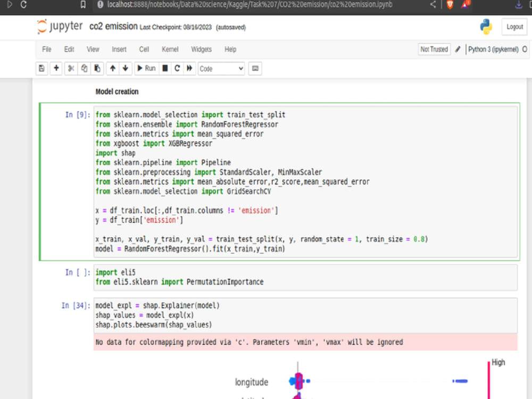Save the notebook via the save icon
532x399 pixels.
41,68
